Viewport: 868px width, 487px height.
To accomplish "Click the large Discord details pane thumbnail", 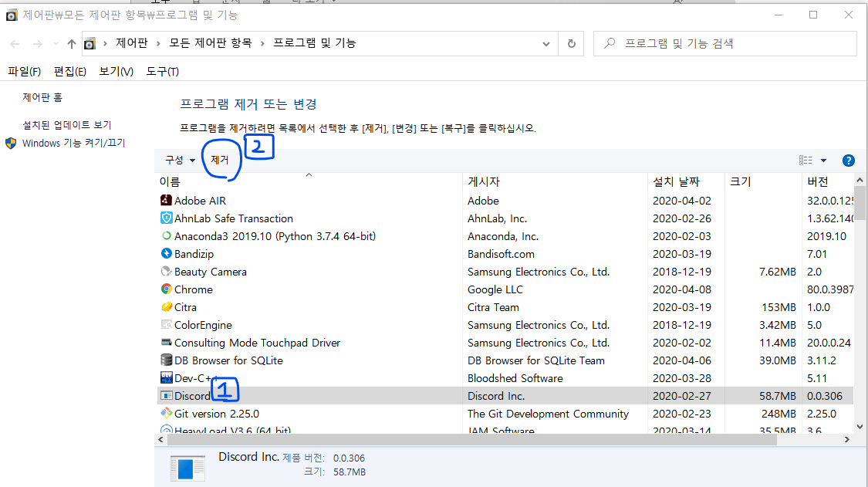I will click(x=187, y=468).
